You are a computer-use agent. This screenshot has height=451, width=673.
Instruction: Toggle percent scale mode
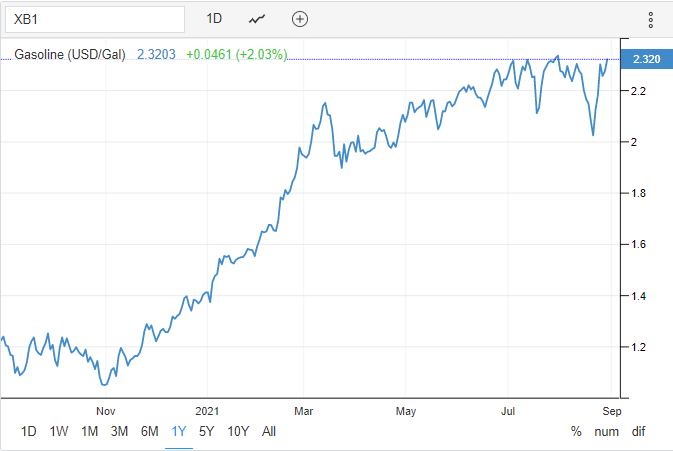tap(576, 431)
